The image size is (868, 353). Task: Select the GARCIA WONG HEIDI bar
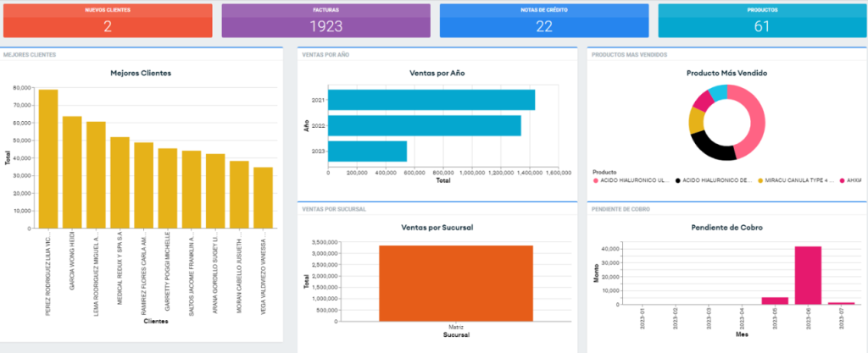pos(72,173)
